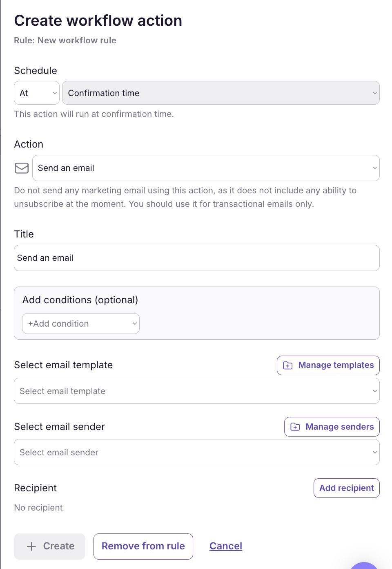This screenshot has height=569, width=392.
Task: Click the Cancel link
Action: click(x=225, y=546)
